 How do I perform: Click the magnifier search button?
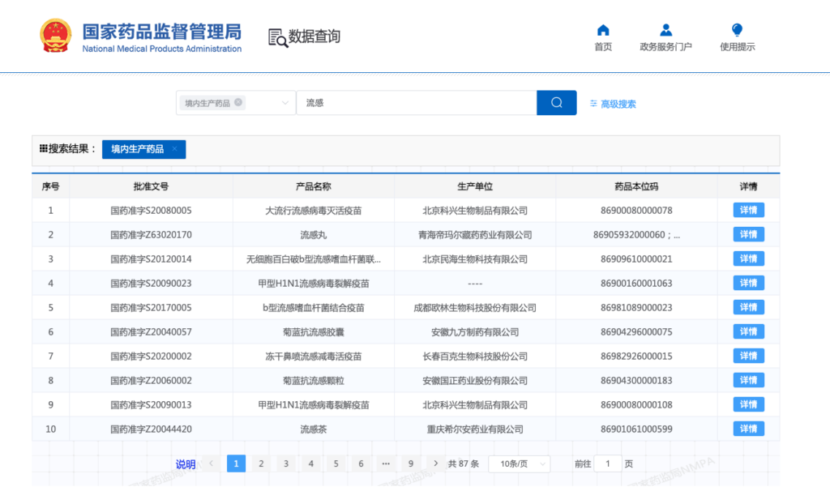pos(556,103)
